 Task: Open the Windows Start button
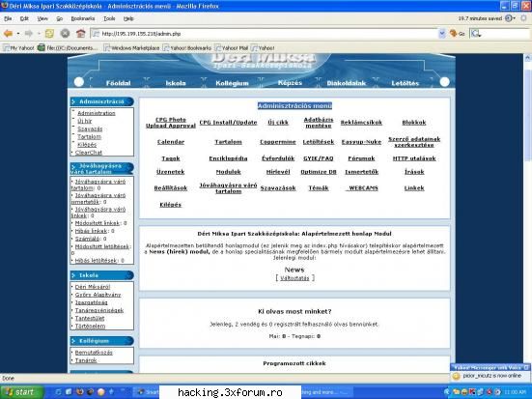tap(21, 392)
